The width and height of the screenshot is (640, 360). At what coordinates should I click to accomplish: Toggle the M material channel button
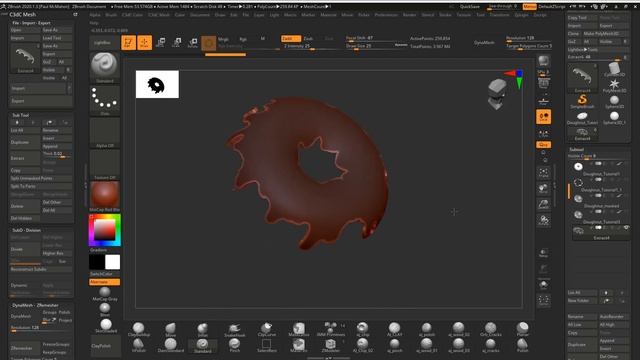(263, 39)
